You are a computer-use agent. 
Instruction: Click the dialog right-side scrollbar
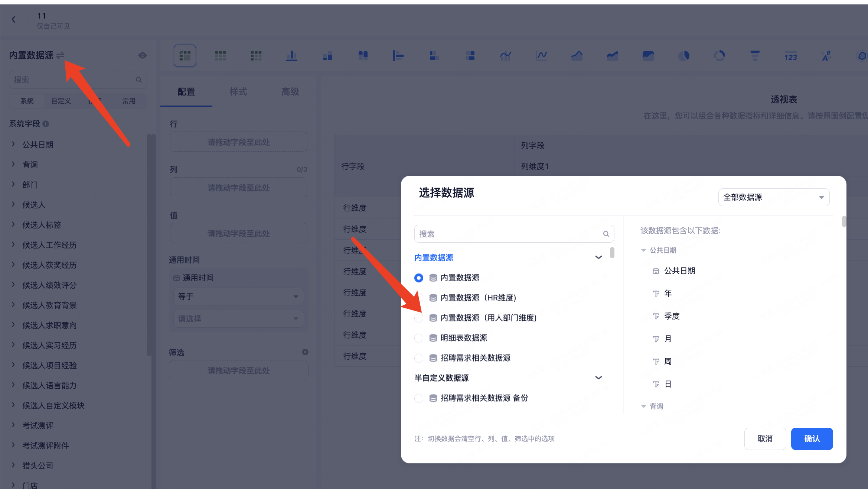point(844,222)
